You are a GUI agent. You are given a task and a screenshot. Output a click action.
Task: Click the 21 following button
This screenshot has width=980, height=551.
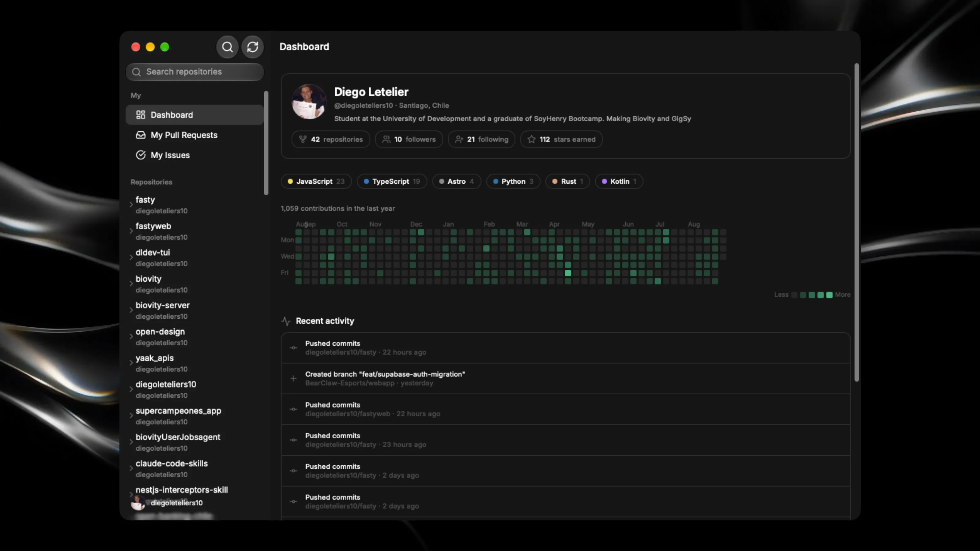pyautogui.click(x=482, y=140)
